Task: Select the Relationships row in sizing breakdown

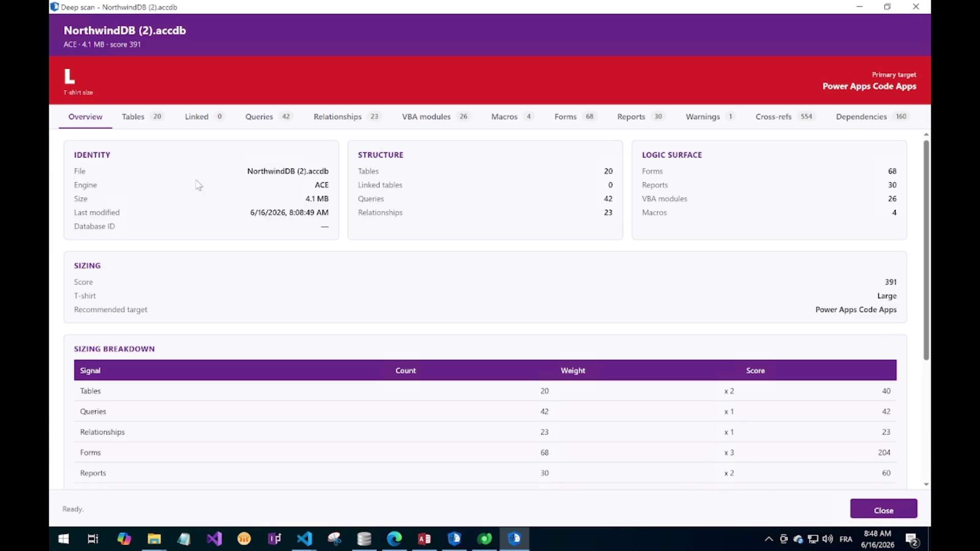Action: coord(485,432)
